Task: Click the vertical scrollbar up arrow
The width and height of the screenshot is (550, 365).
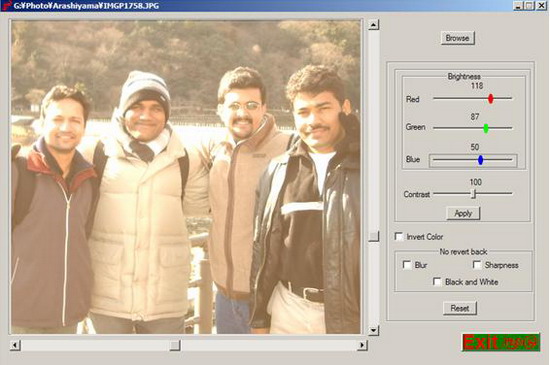Action: [x=374, y=25]
